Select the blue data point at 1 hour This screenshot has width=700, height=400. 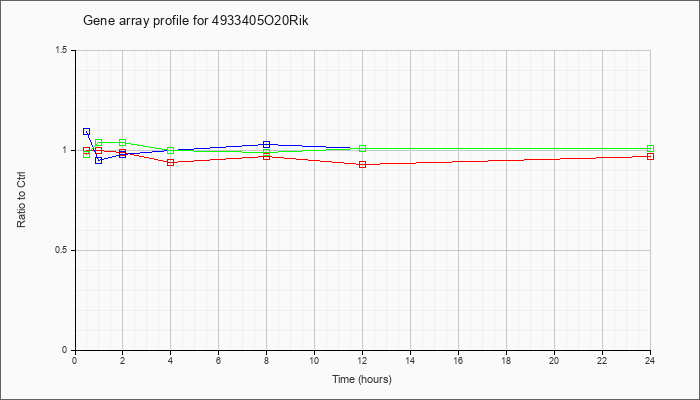[x=98, y=160]
